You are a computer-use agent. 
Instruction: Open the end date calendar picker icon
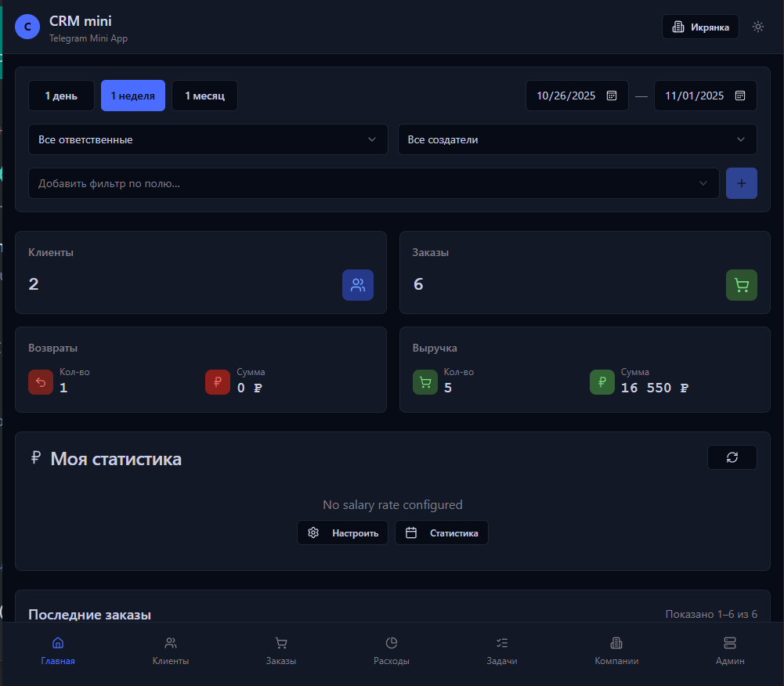[740, 96]
